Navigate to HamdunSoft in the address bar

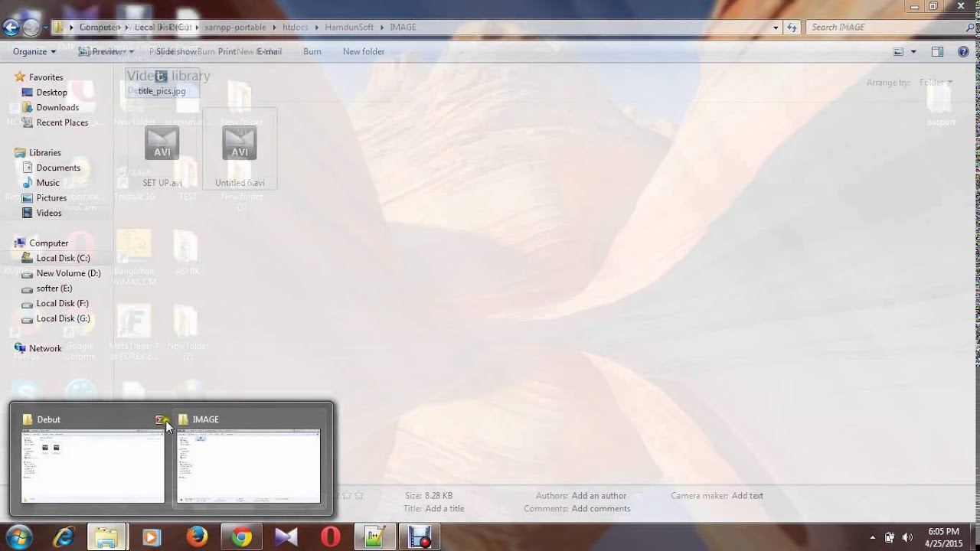349,27
